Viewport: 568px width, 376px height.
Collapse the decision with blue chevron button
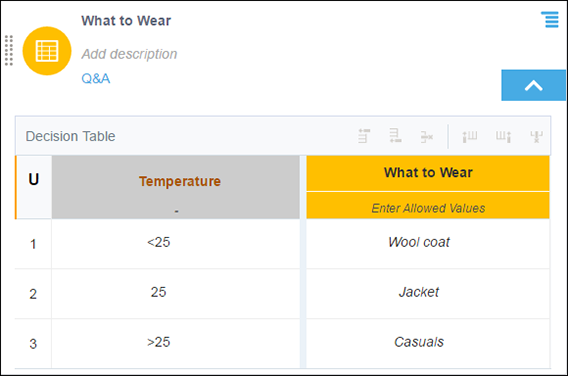tap(533, 85)
